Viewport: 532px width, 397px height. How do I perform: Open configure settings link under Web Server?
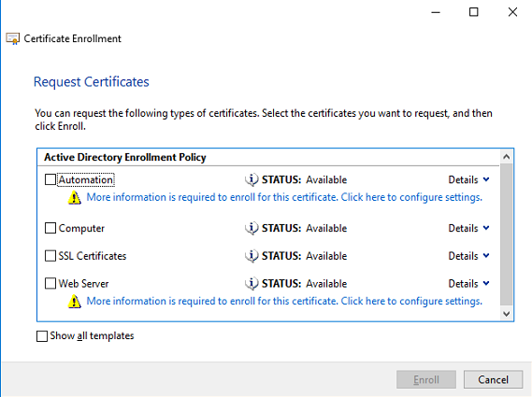click(284, 301)
